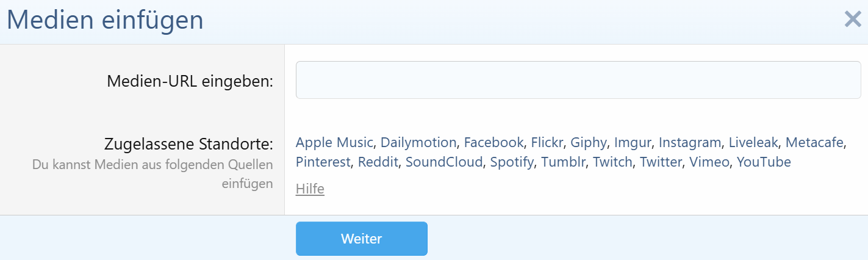Click the YouTube source link
The height and width of the screenshot is (260, 868).
coord(764,162)
